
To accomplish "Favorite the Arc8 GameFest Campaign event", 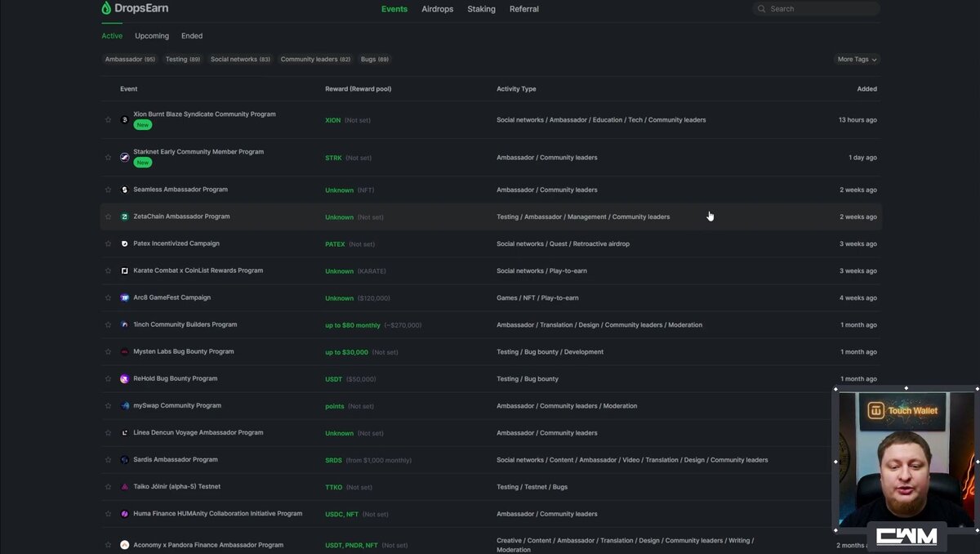I will pos(108,297).
